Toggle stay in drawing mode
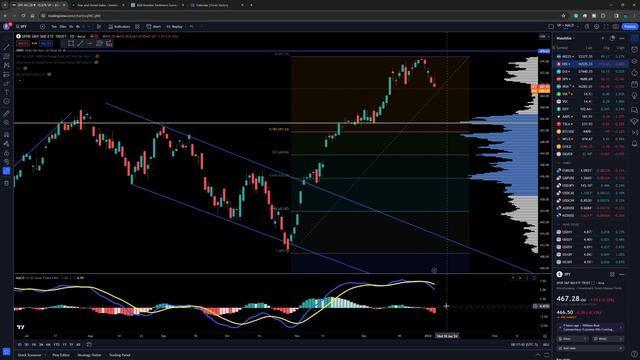 (7, 144)
